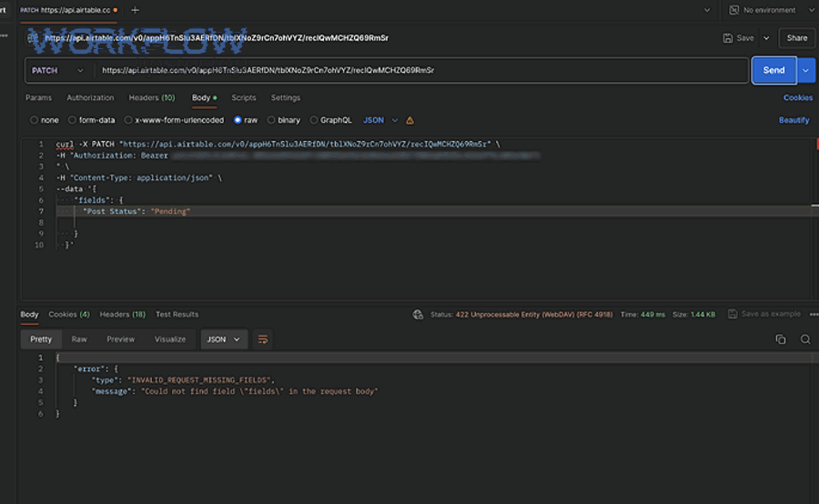Click the Authorization: Bearer line in body
Image resolution: width=819 pixels, height=504 pixels.
coord(298,156)
